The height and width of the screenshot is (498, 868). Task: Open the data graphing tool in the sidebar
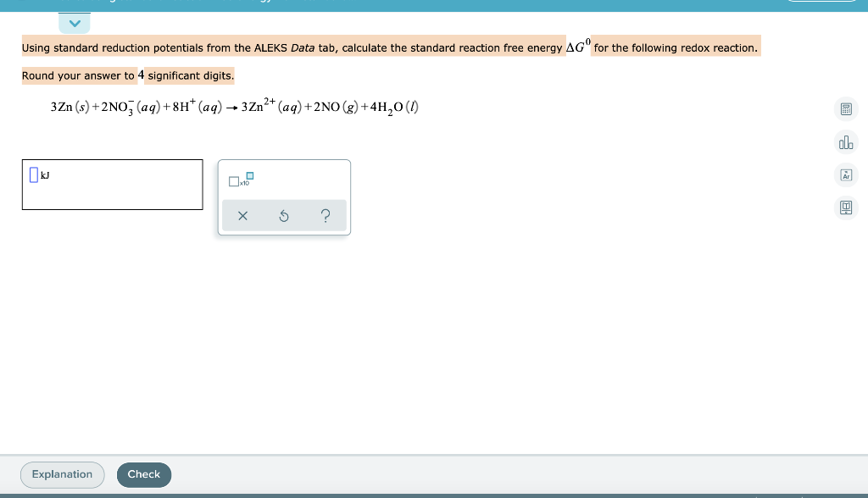point(845,142)
